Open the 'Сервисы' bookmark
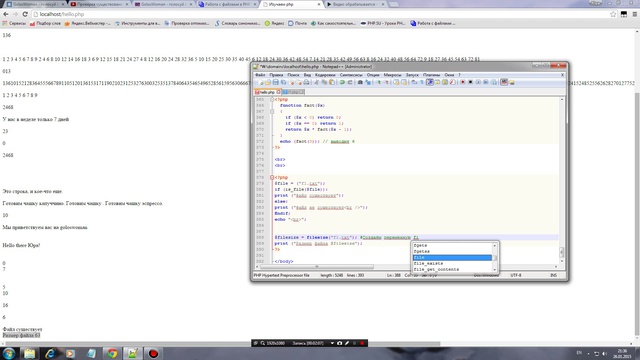Image resolution: width=640 pixels, height=360 pixels. (x=14, y=23)
